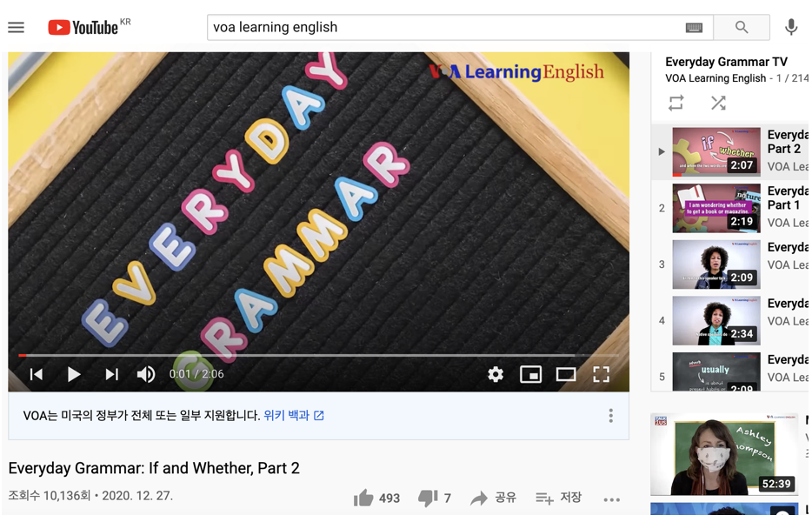The height and width of the screenshot is (522, 812).
Task: Select playlist video 3 with 2:09 duration
Action: click(x=716, y=264)
